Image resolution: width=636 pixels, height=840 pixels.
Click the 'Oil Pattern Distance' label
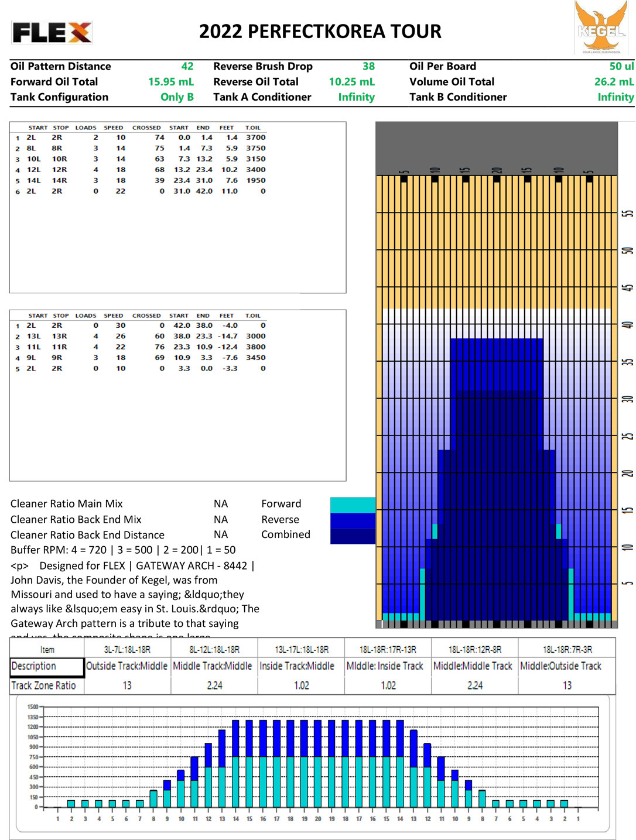60,66
